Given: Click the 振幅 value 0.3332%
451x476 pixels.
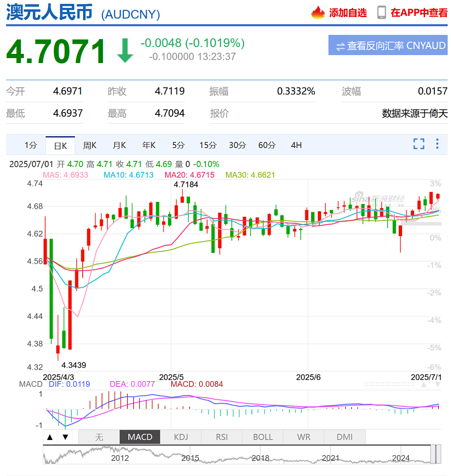Looking at the screenshot, I should click(x=296, y=91).
